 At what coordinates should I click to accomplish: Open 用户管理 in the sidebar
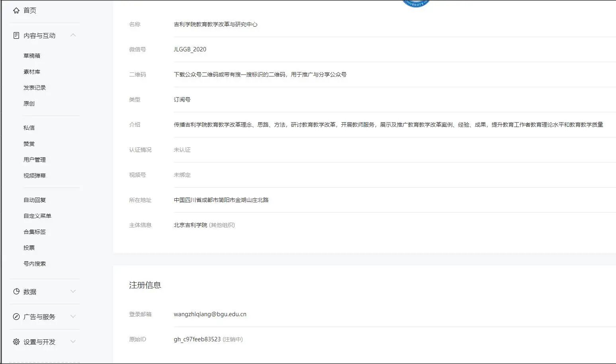point(35,160)
